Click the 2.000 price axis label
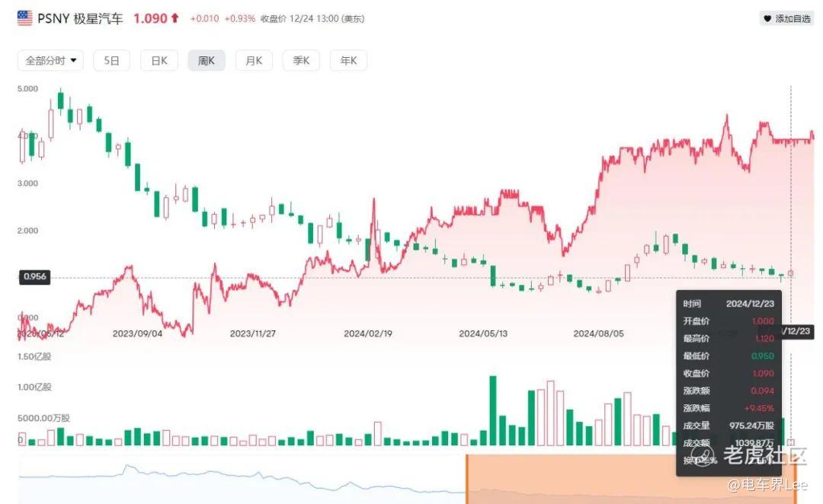 28,230
